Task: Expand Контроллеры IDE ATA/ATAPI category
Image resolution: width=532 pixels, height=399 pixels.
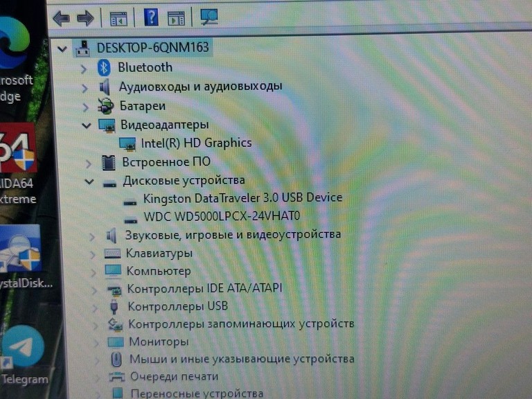Action: click(x=94, y=290)
